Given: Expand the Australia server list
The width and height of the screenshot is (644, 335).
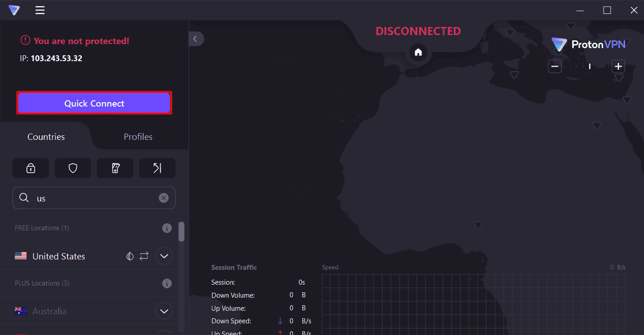Looking at the screenshot, I should pos(164,311).
